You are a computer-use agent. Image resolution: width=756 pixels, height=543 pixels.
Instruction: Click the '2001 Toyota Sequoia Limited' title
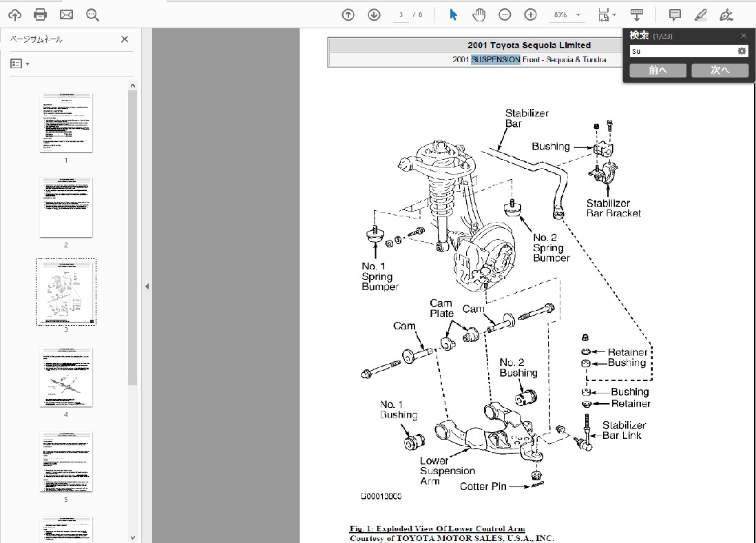point(529,45)
